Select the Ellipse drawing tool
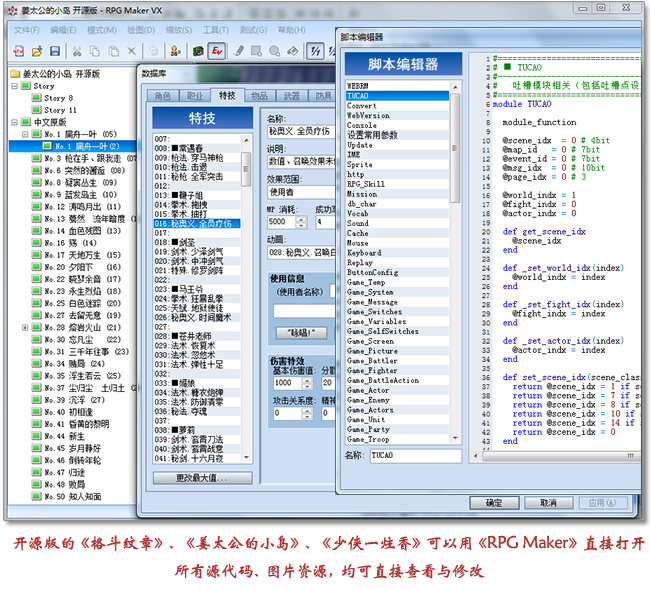The width and height of the screenshot is (650, 590). (274, 51)
